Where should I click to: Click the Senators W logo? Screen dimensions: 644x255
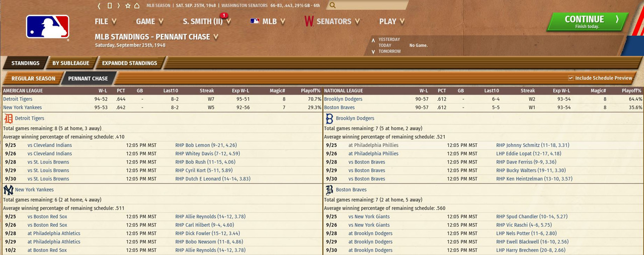click(x=309, y=22)
